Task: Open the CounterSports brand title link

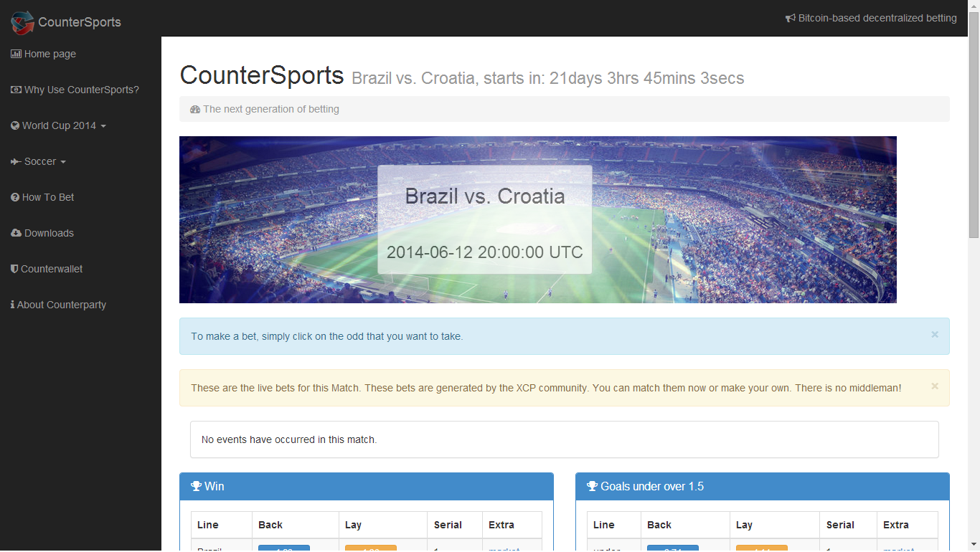Action: click(80, 22)
